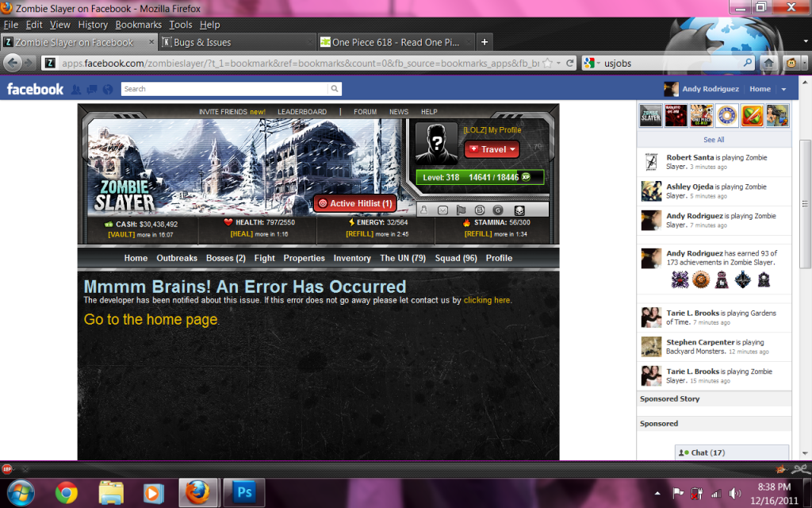The image size is (812, 508).
Task: Open The UN (79) navigation link
Action: click(403, 258)
